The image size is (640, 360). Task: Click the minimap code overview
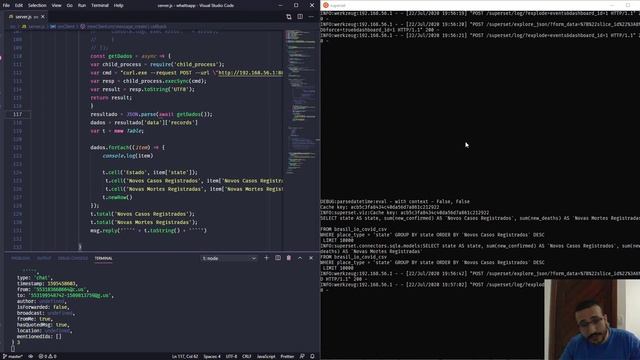tap(301, 102)
